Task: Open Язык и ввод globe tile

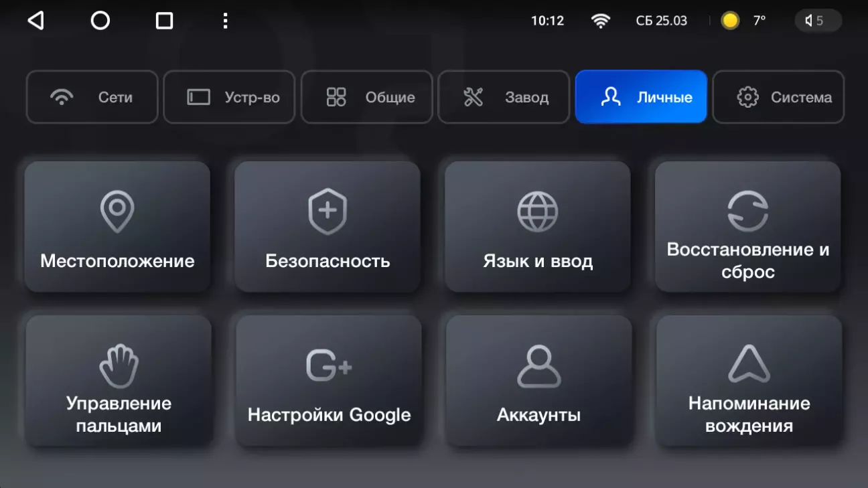Action: click(538, 227)
